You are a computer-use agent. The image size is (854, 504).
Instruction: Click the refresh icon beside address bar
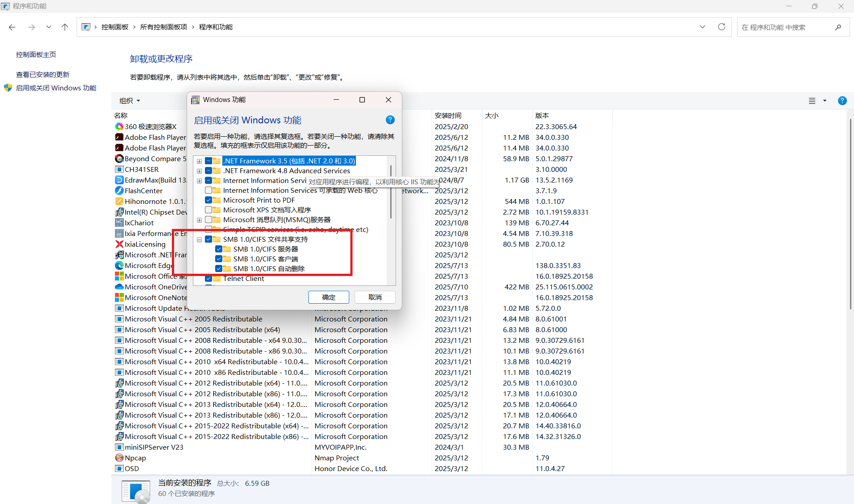point(721,27)
